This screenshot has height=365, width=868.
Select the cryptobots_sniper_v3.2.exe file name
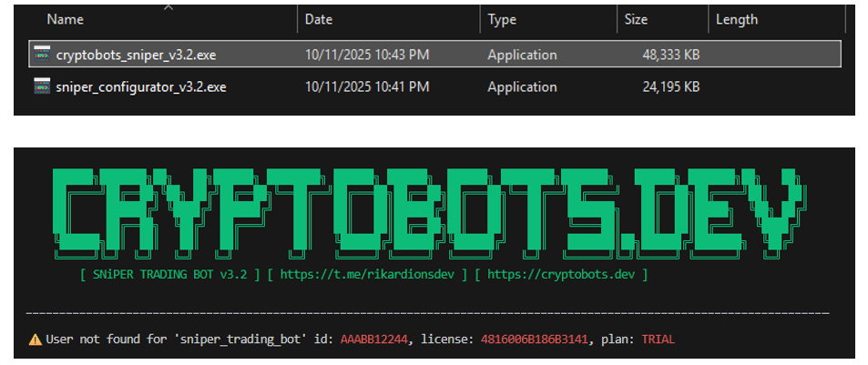pyautogui.click(x=136, y=56)
